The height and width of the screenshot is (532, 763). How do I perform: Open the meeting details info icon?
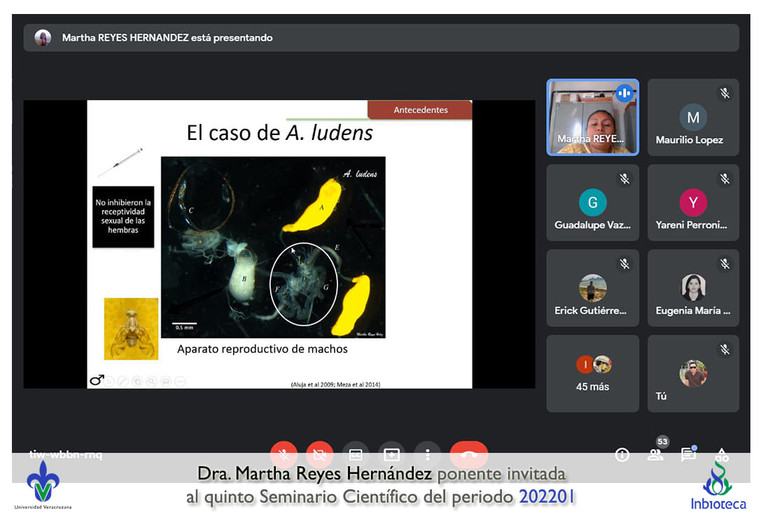622,455
